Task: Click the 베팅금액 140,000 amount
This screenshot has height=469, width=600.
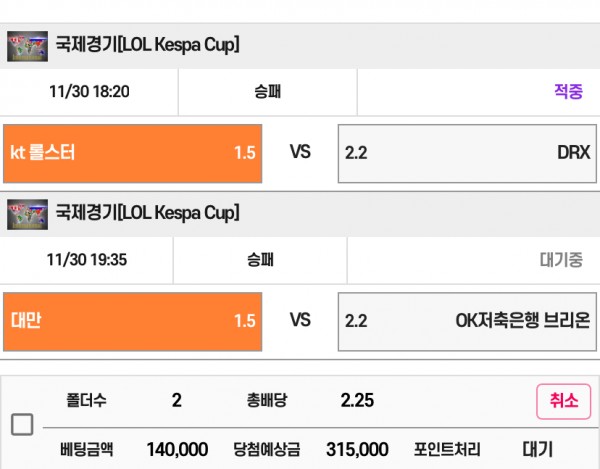Action: (x=177, y=449)
